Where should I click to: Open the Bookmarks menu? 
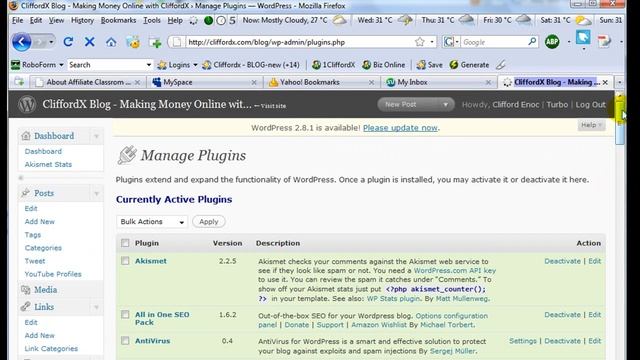pyautogui.click(x=118, y=20)
